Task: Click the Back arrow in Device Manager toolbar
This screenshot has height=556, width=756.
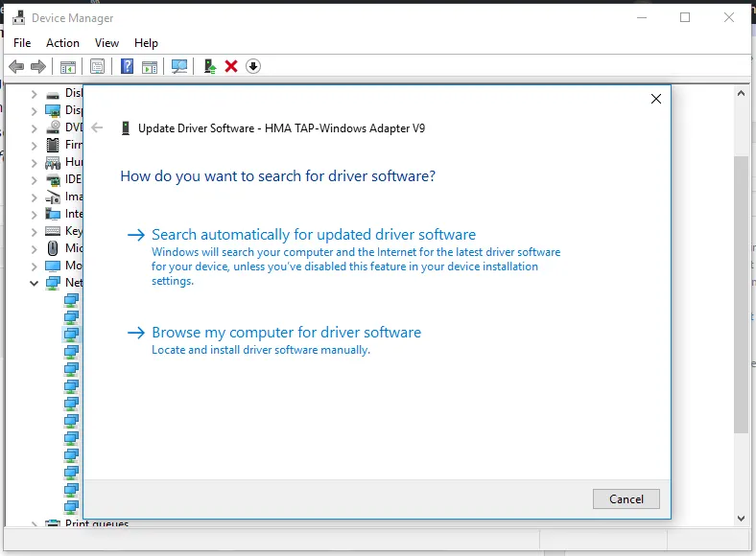Action: [x=16, y=66]
